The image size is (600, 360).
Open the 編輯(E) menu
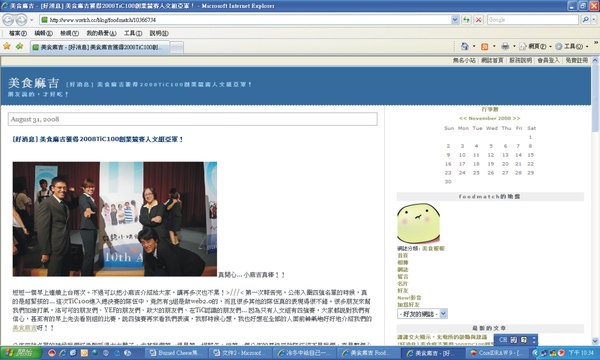point(44,34)
